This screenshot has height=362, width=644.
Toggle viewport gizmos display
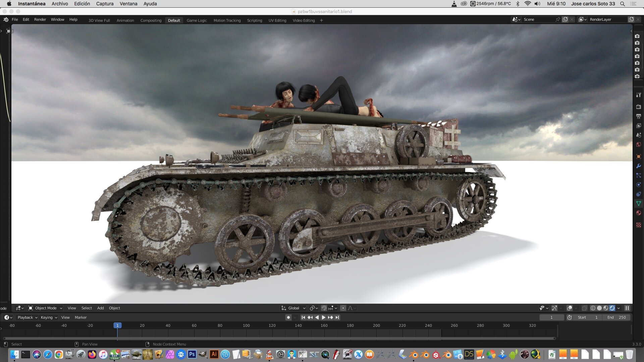(554, 308)
